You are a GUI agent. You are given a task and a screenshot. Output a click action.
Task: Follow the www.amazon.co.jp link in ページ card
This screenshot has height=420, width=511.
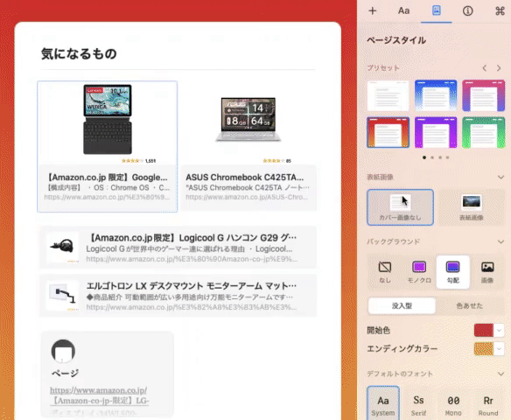[98, 390]
